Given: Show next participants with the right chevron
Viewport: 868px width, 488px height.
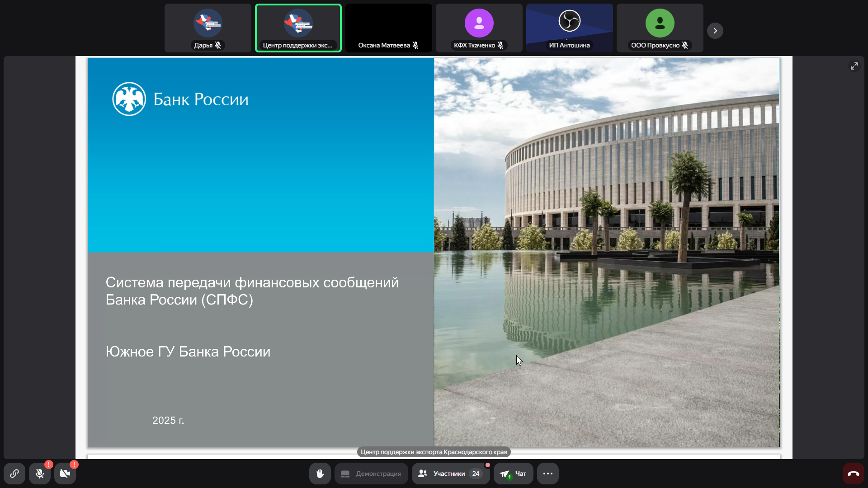Looking at the screenshot, I should tap(715, 31).
